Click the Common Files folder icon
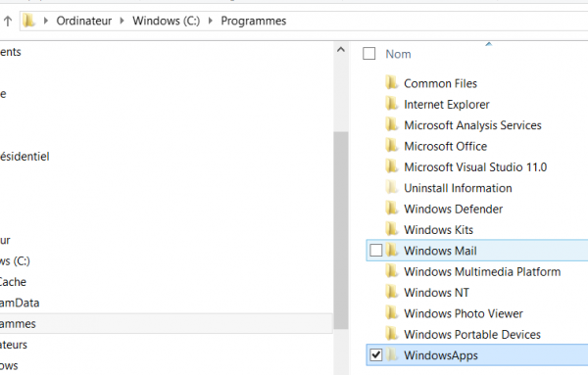Image resolution: width=588 pixels, height=375 pixels. pos(391,83)
